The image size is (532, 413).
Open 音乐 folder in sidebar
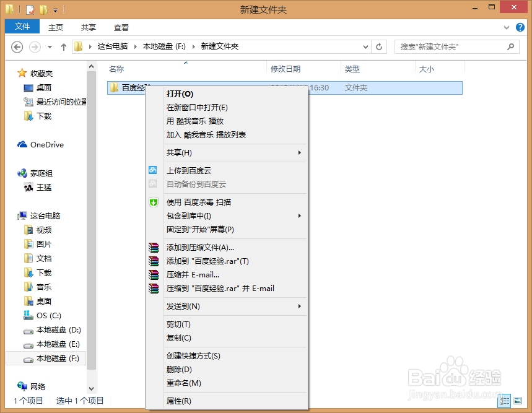[38, 287]
